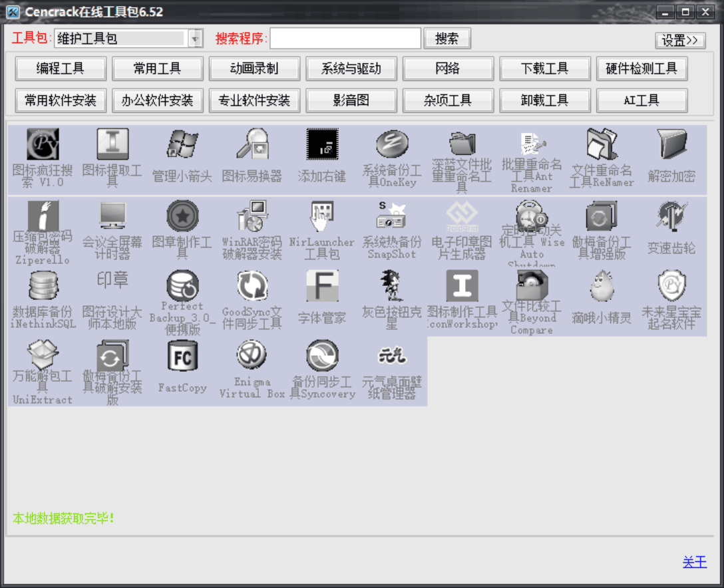Launch the UniExtract 万能解包工具
Image resolution: width=724 pixels, height=588 pixels.
pos(43,356)
